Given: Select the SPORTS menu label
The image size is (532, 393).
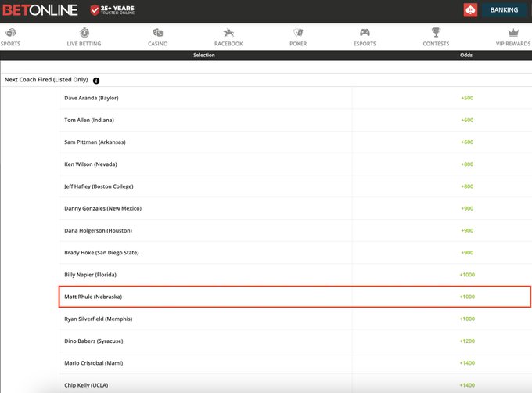Looking at the screenshot, I should (x=10, y=44).
